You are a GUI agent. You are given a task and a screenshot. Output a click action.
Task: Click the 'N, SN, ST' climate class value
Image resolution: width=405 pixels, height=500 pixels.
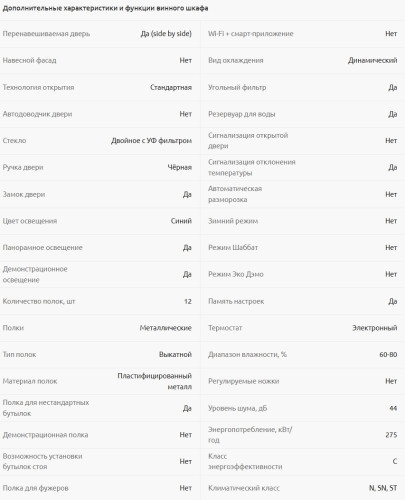tap(383, 488)
